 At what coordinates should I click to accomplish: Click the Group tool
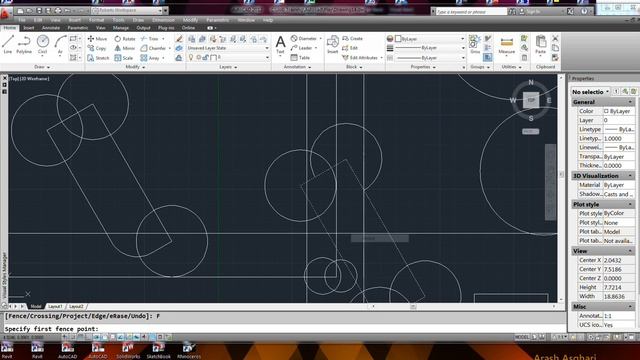(x=475, y=44)
